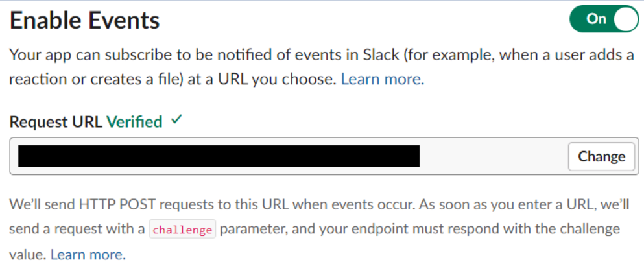
Task: Click the bold "Request URL" label
Action: pyautogui.click(x=56, y=122)
